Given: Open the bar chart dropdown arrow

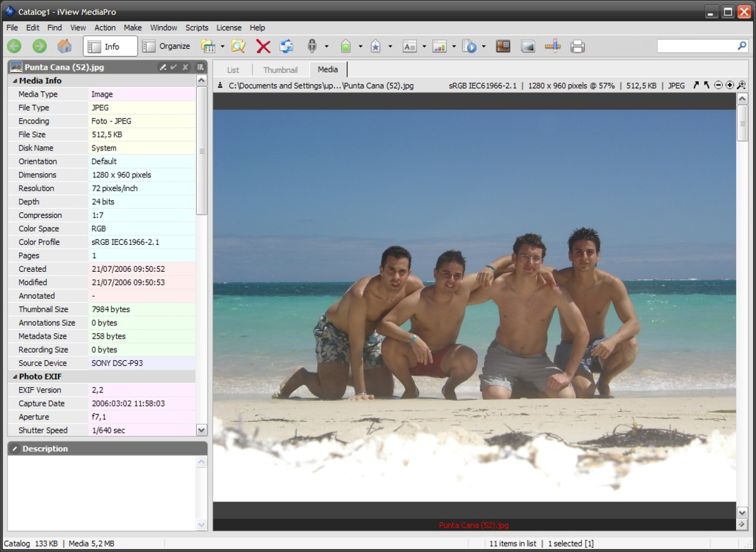Looking at the screenshot, I should click(x=454, y=47).
